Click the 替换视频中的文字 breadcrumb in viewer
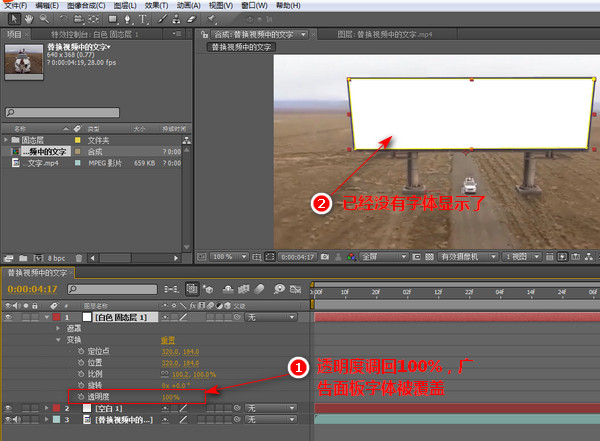Image resolution: width=600 pixels, height=441 pixels. [241, 47]
